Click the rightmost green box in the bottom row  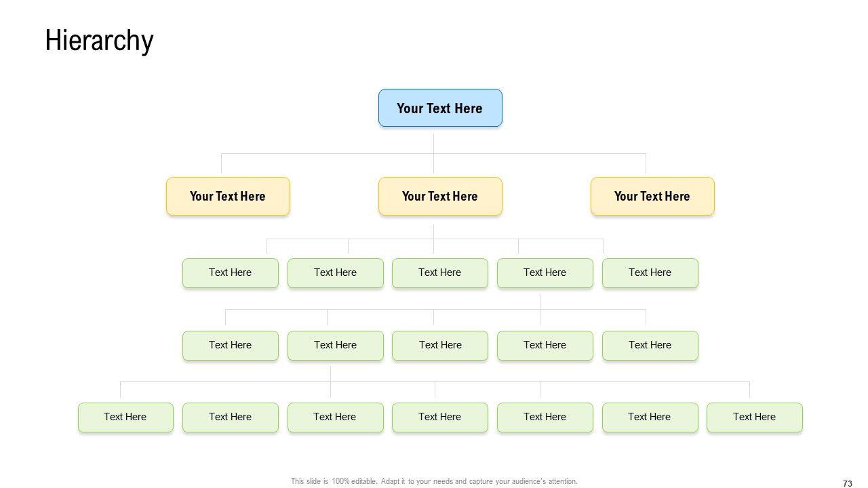(754, 418)
